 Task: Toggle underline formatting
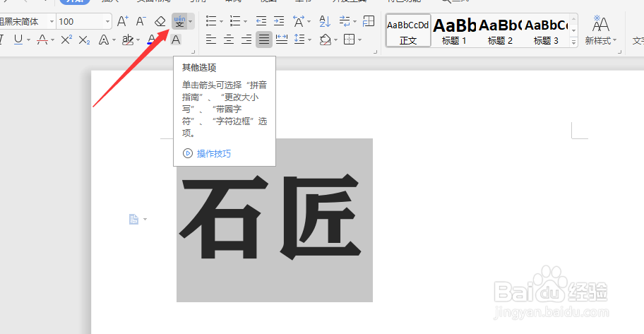click(18, 40)
